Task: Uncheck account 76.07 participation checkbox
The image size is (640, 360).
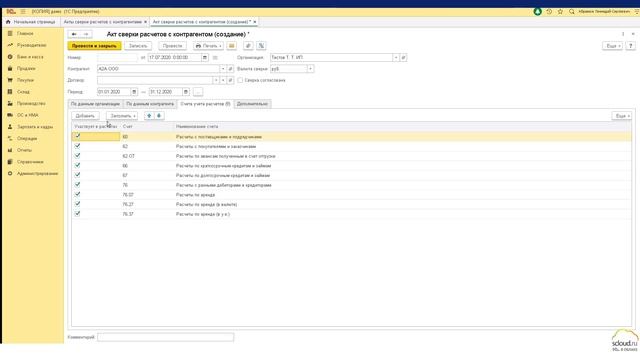Action: coord(78,194)
